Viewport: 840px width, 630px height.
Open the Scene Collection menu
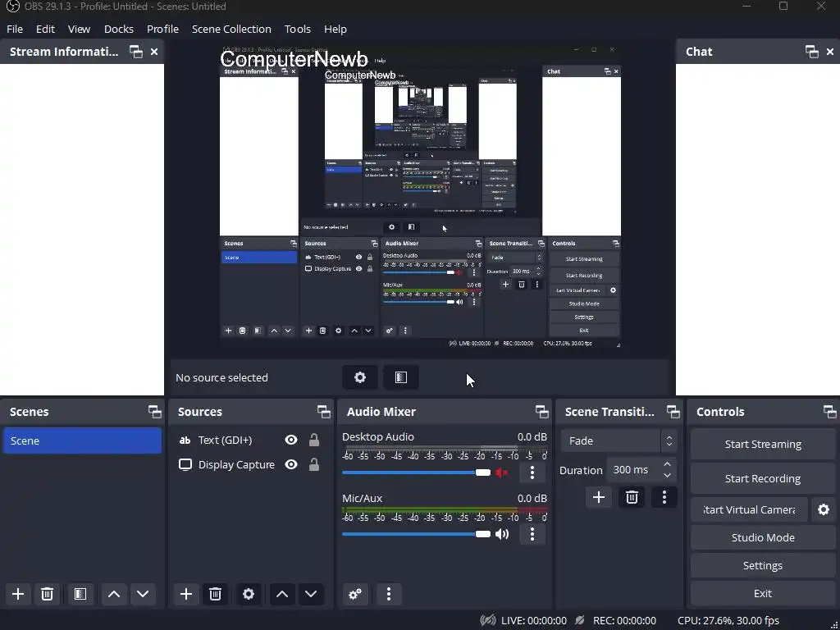tap(231, 29)
